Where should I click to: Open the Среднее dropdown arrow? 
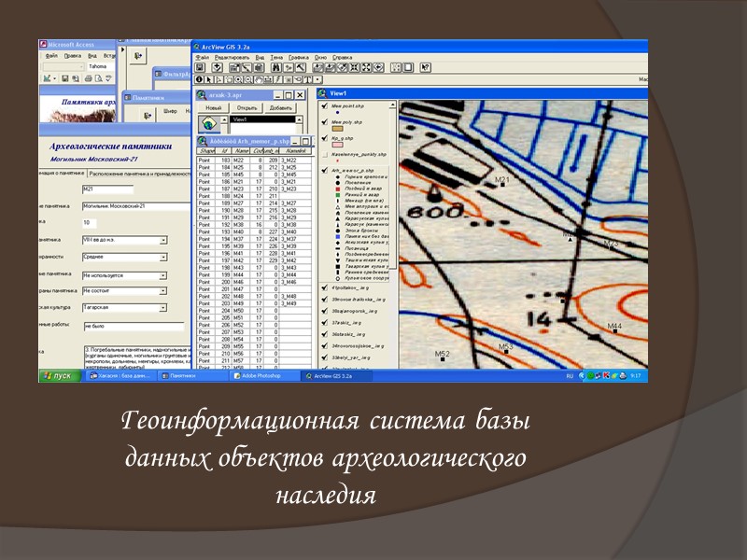pos(163,258)
